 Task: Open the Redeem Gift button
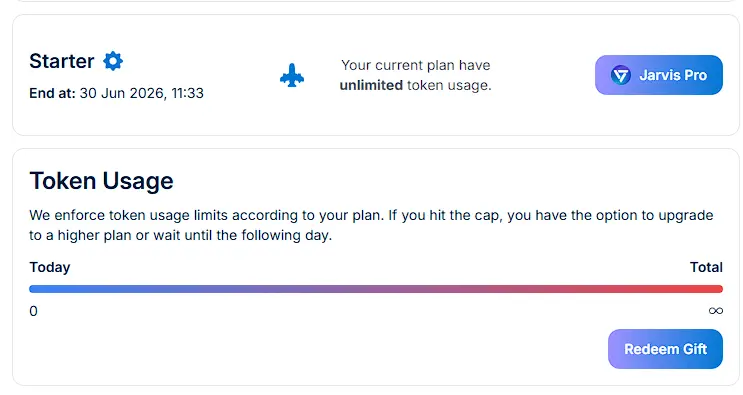665,349
